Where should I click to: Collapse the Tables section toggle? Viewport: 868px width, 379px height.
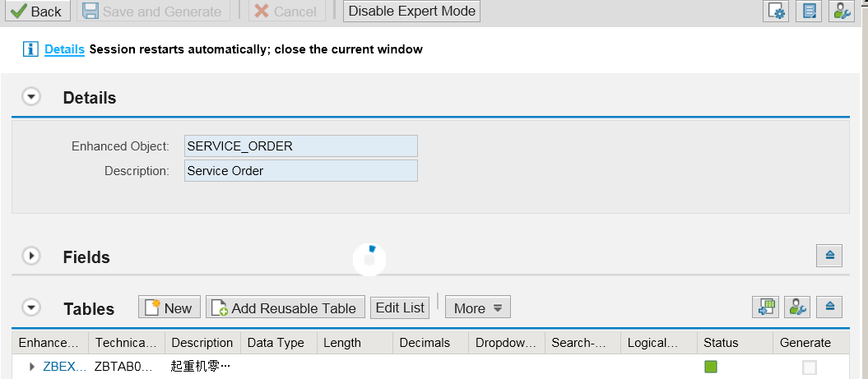coord(31,307)
